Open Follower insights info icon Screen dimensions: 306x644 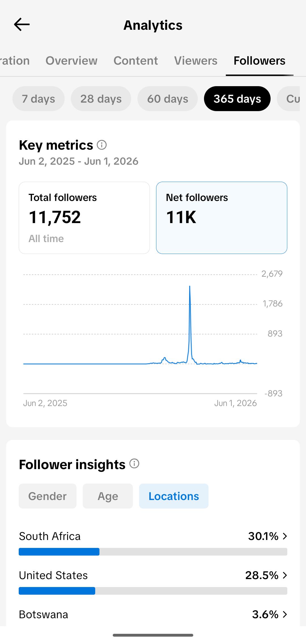pyautogui.click(x=134, y=464)
